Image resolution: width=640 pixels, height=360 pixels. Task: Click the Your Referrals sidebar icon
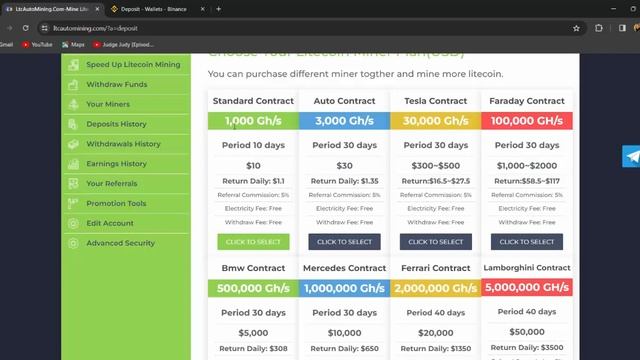pyautogui.click(x=73, y=184)
